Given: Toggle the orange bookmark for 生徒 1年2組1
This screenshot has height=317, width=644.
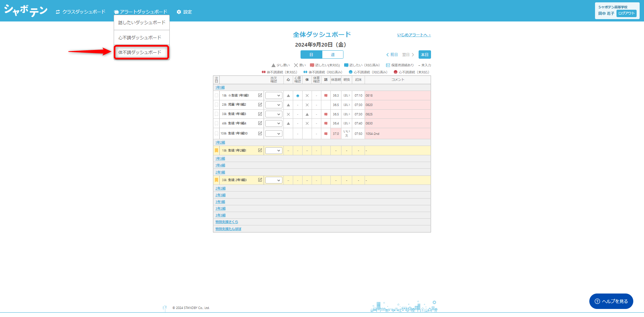Looking at the screenshot, I should 216,150.
